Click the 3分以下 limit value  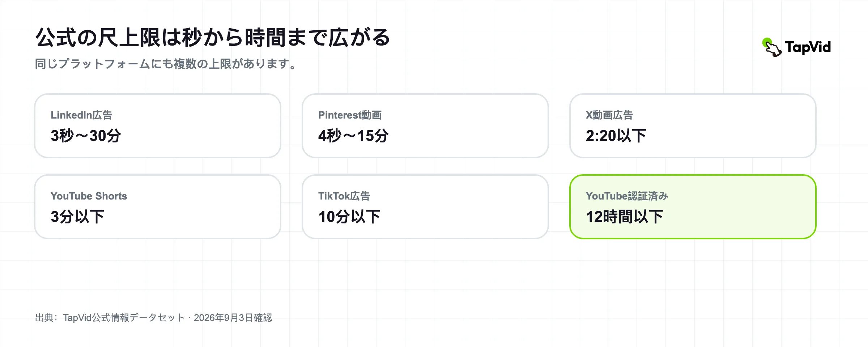tap(77, 217)
